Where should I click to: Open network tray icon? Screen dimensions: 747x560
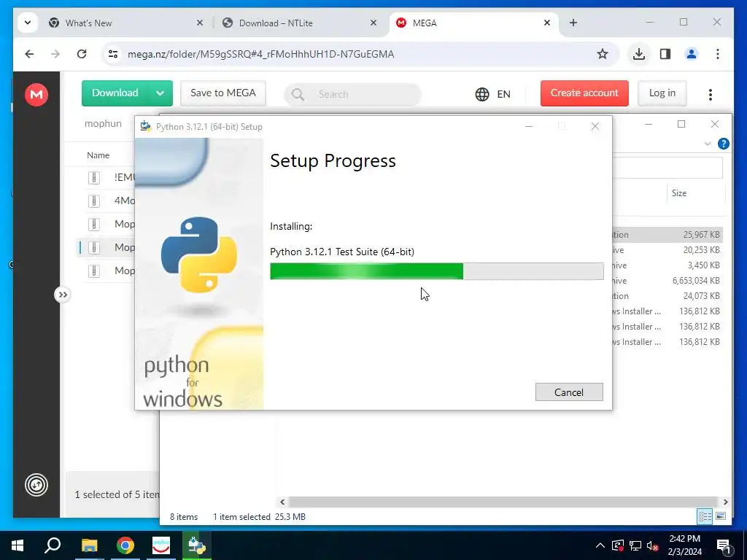point(635,545)
